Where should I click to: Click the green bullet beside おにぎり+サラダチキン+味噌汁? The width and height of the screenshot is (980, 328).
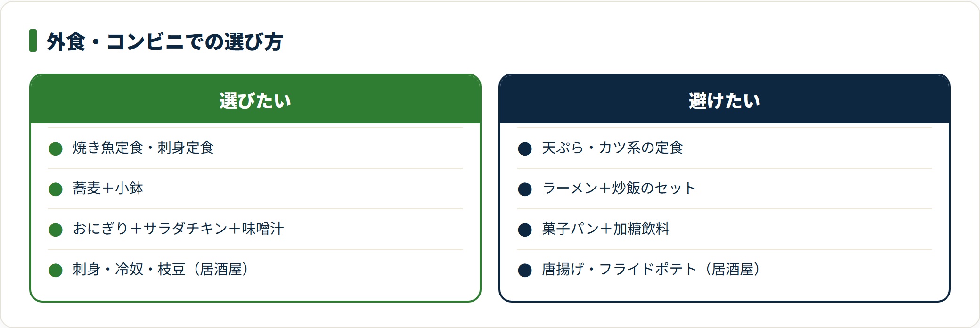coord(56,230)
